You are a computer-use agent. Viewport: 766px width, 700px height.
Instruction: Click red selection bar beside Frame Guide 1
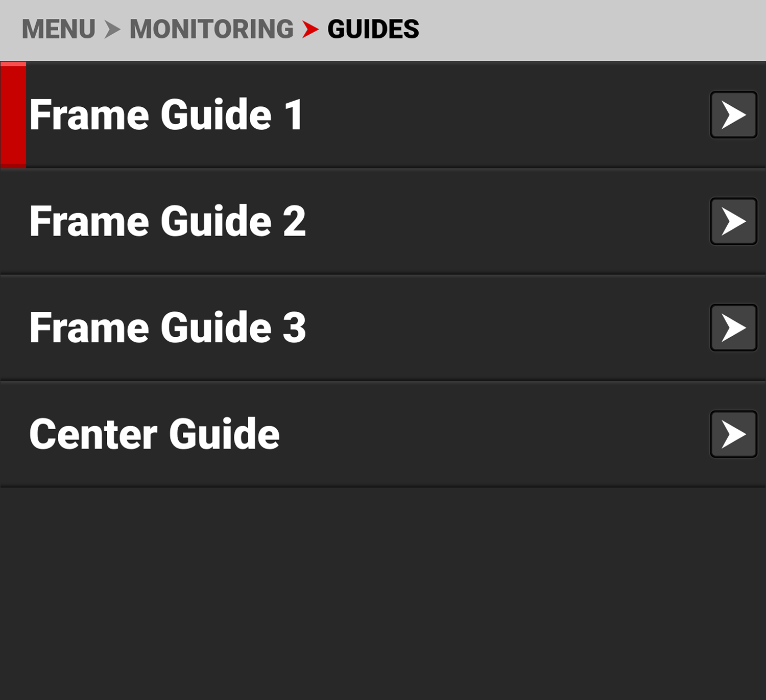point(13,115)
